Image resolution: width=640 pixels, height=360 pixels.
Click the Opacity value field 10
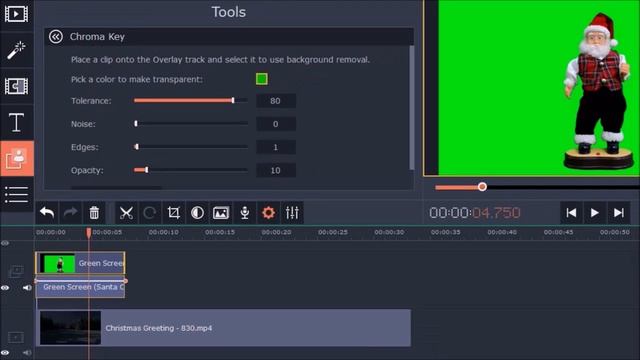point(276,171)
